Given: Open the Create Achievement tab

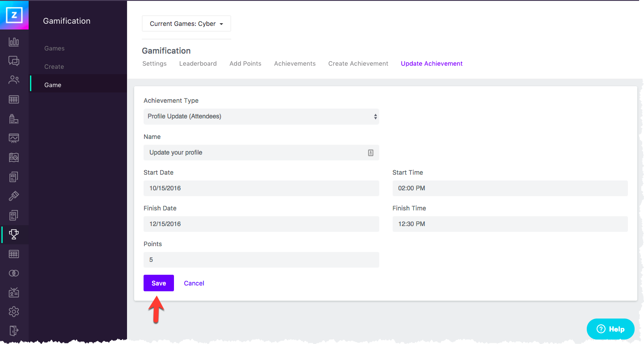Looking at the screenshot, I should 358,63.
